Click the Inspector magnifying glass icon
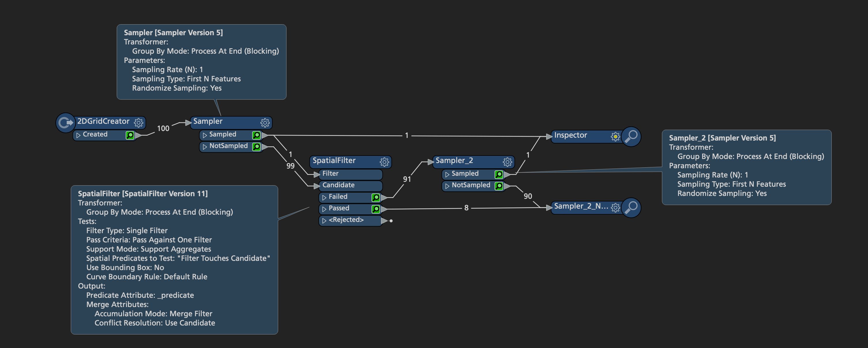 point(631,136)
